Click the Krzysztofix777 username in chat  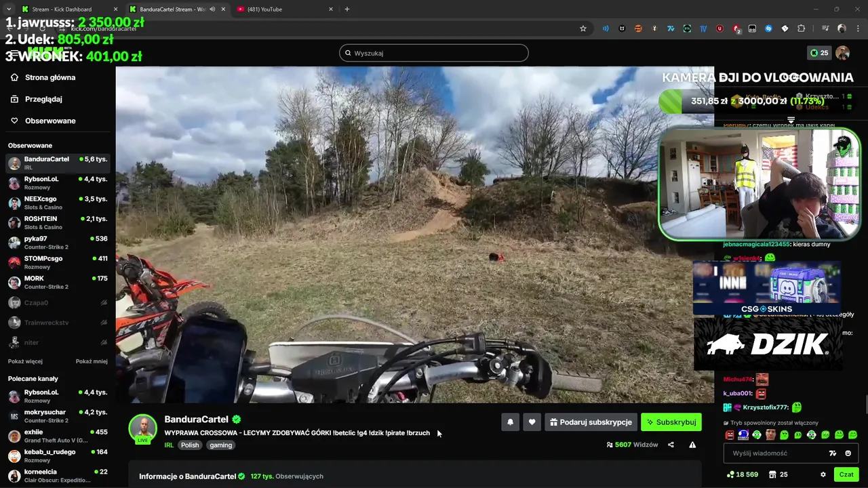coord(766,407)
